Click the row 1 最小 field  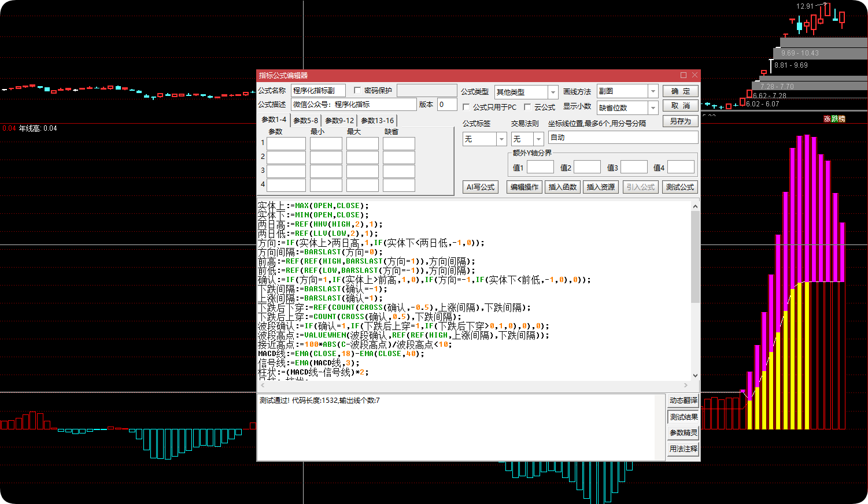[326, 143]
